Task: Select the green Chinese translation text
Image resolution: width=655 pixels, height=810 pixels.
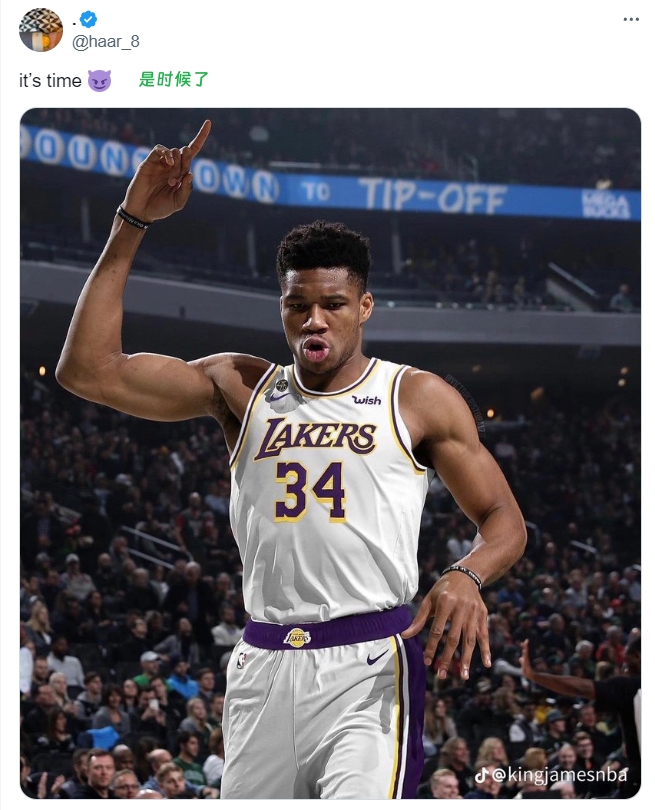Action: (x=173, y=80)
